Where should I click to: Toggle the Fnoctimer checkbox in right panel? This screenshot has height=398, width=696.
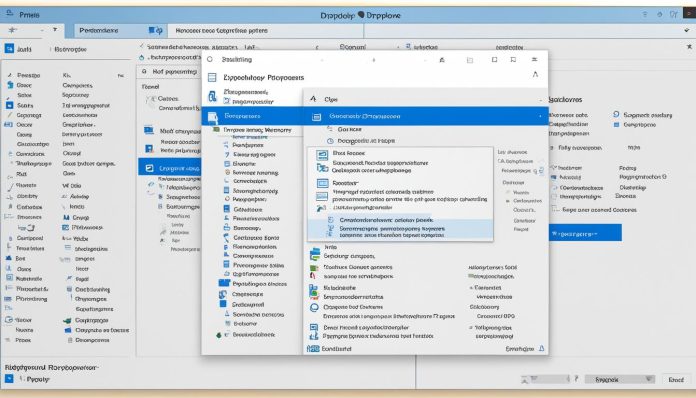(554, 168)
